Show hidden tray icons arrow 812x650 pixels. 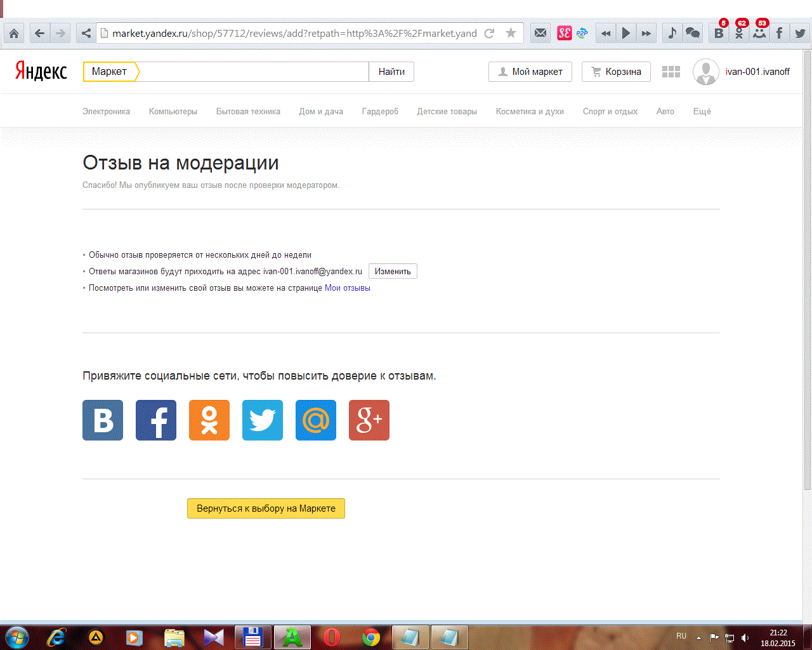(698, 637)
